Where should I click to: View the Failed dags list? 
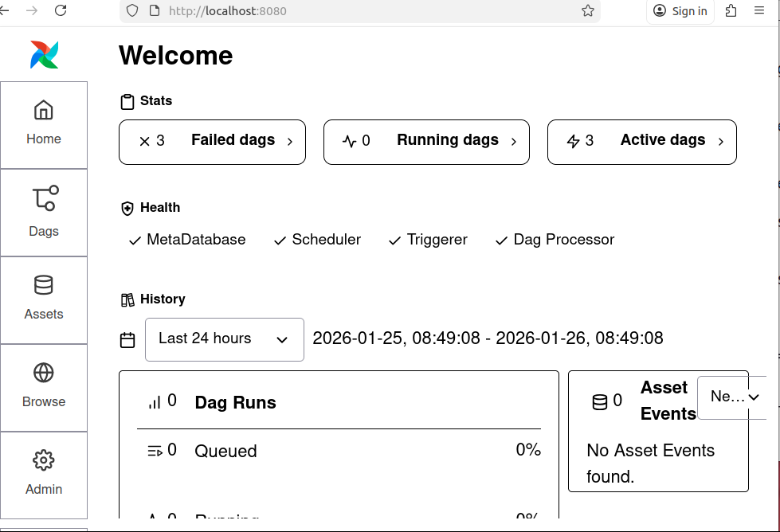[x=212, y=142]
